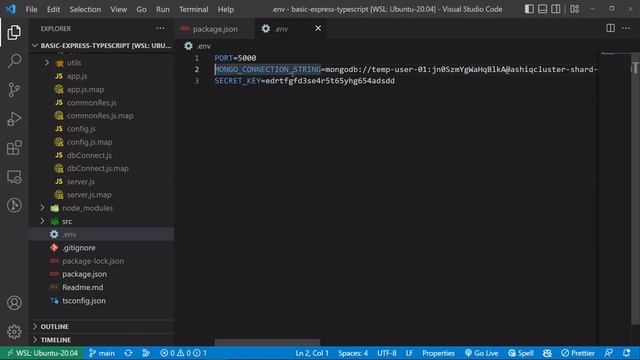The image size is (640, 360).
Task: Open package-lock.json file
Action: 93,261
